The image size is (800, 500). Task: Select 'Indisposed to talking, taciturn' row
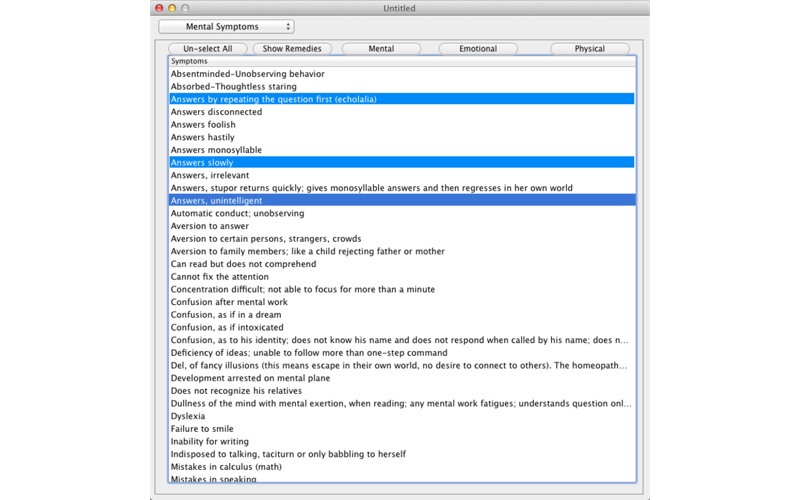pyautogui.click(x=402, y=454)
